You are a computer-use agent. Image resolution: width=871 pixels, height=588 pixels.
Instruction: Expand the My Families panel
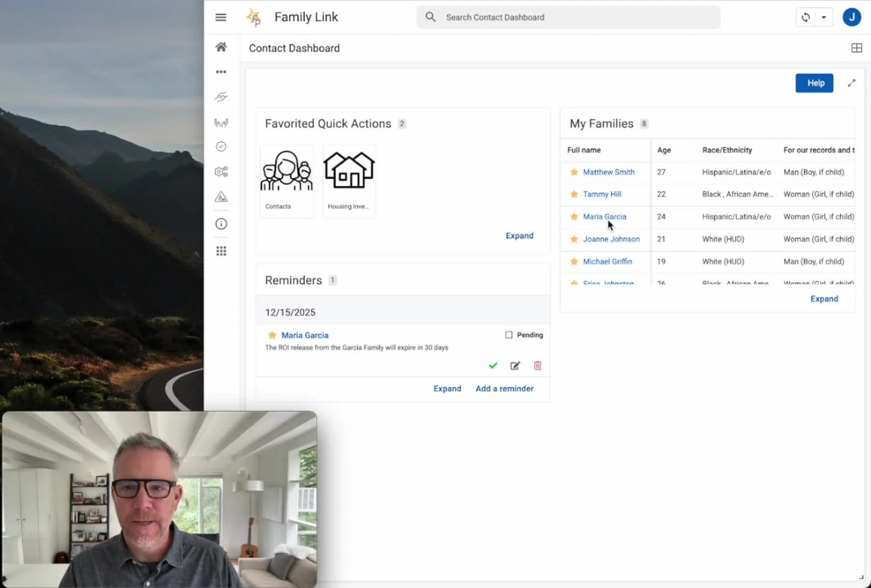point(824,299)
